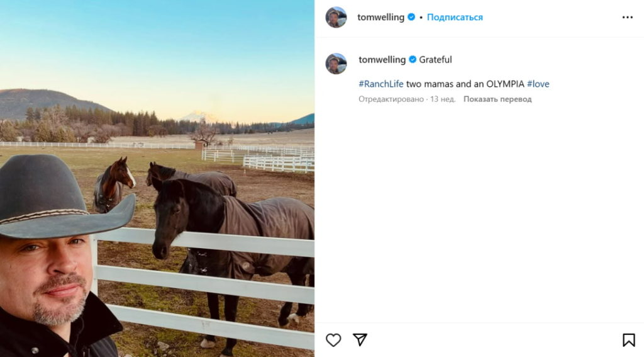Open the tomwelling username in the caption
Image resolution: width=644 pixels, height=357 pixels.
[382, 60]
